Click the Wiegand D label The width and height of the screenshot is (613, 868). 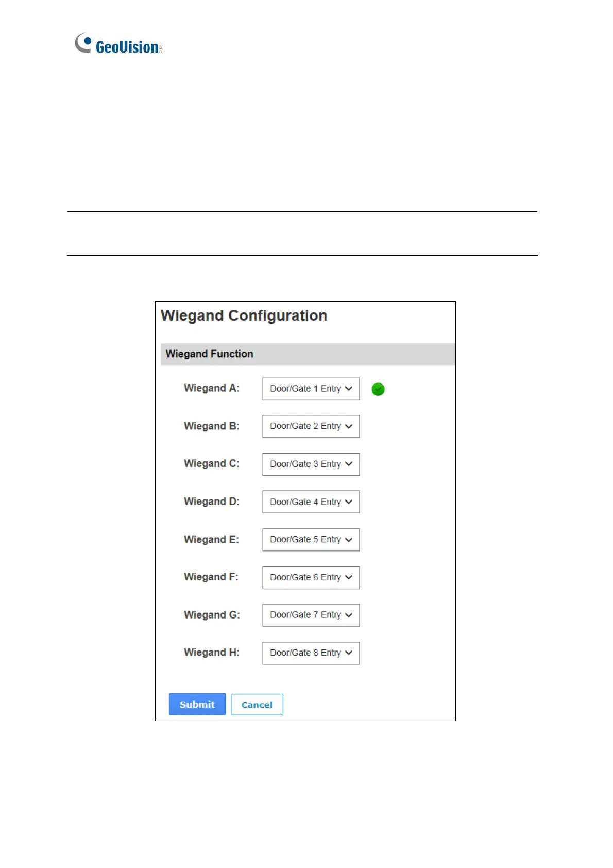pyautogui.click(x=212, y=502)
